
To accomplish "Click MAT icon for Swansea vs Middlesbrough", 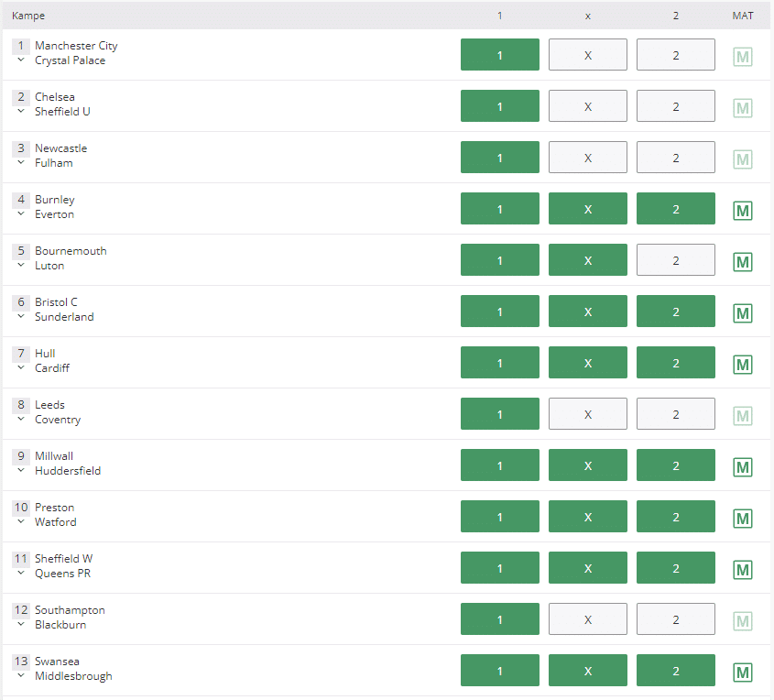I will click(x=743, y=673).
